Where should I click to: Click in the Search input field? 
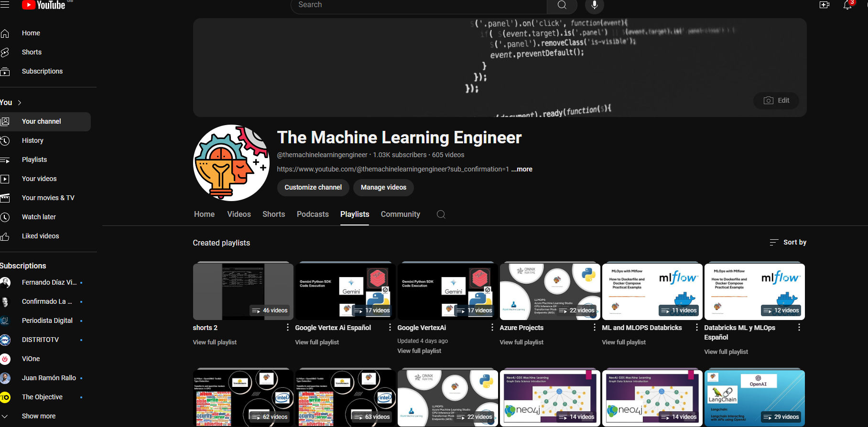419,5
